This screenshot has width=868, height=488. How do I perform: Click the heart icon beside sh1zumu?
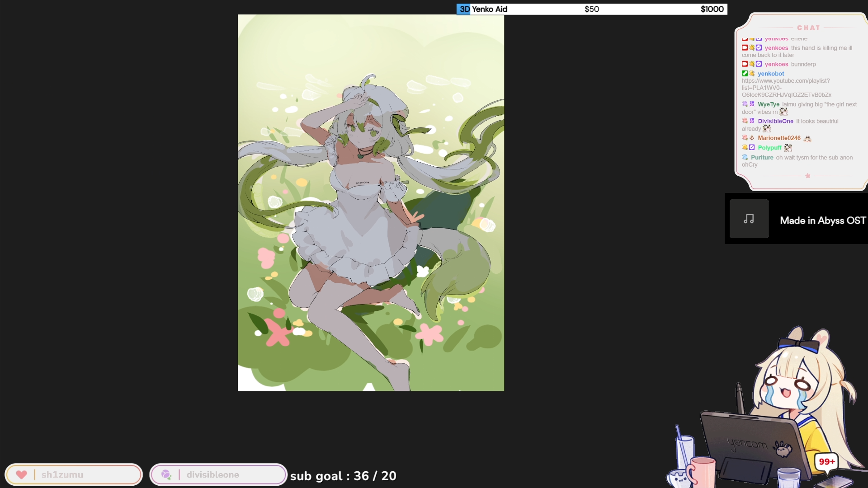point(21,474)
